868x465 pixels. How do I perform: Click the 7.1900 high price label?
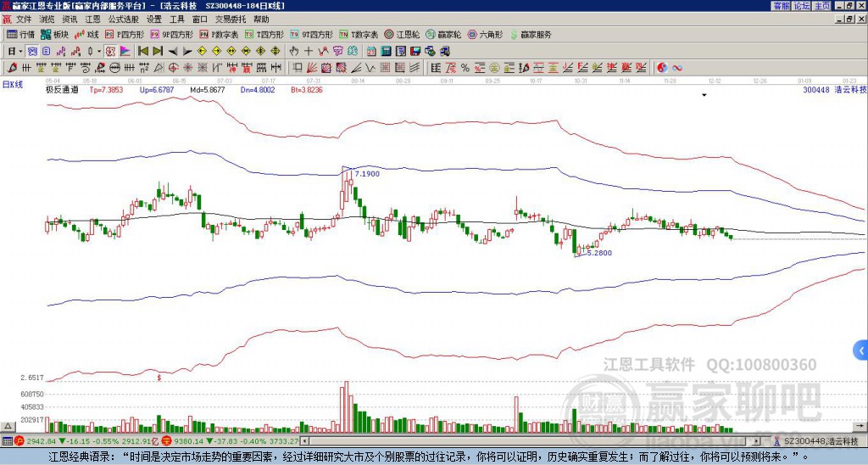[367, 173]
